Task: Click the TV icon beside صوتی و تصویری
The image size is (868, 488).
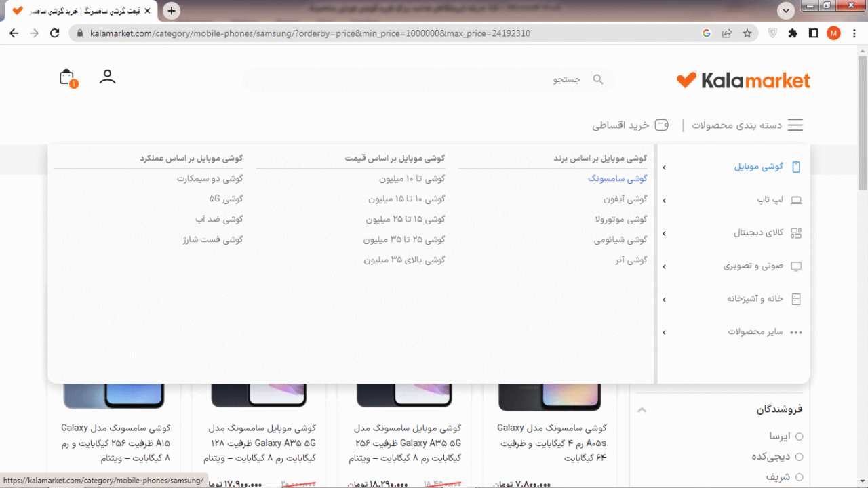Action: pyautogui.click(x=796, y=266)
